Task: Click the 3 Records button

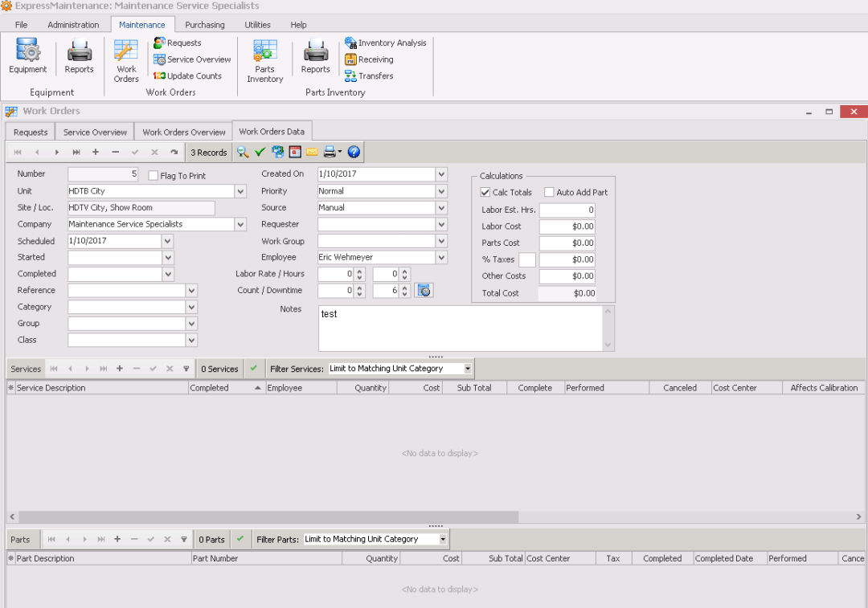Action: point(207,152)
